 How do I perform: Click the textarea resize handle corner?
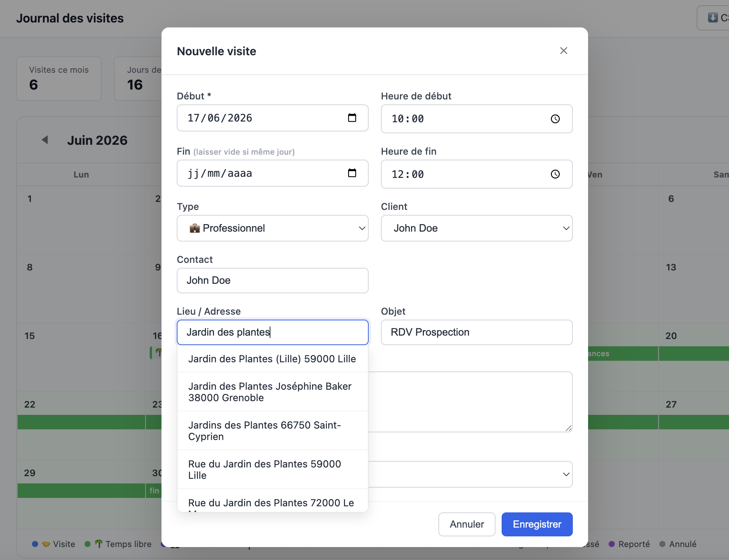pyautogui.click(x=569, y=428)
